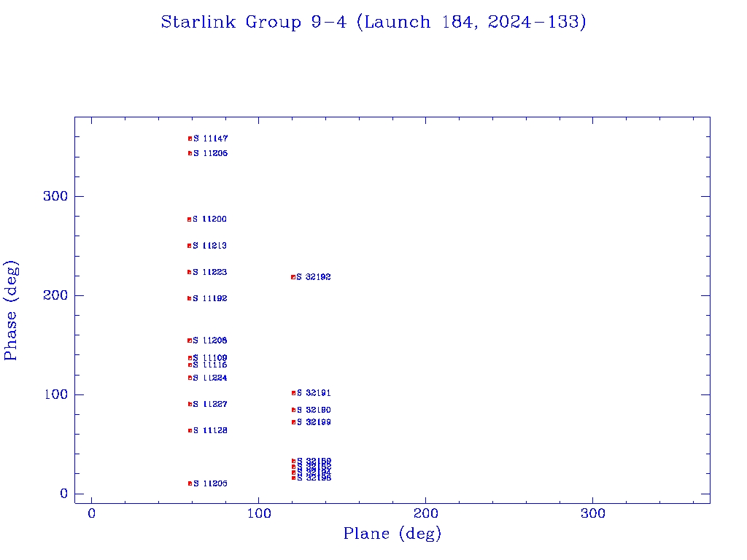Click the 0 tick label on Phase axis

(x=64, y=494)
